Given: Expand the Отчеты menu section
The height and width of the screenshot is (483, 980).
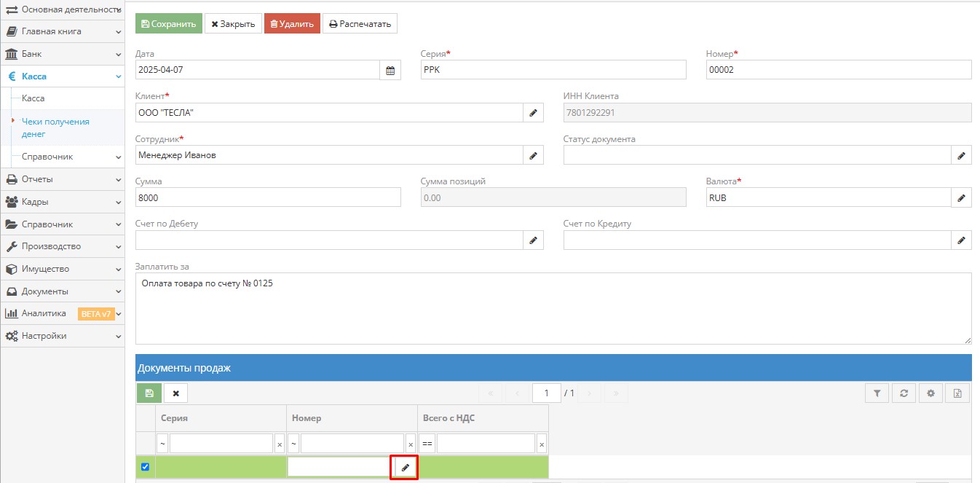Looking at the screenshot, I should tap(62, 179).
